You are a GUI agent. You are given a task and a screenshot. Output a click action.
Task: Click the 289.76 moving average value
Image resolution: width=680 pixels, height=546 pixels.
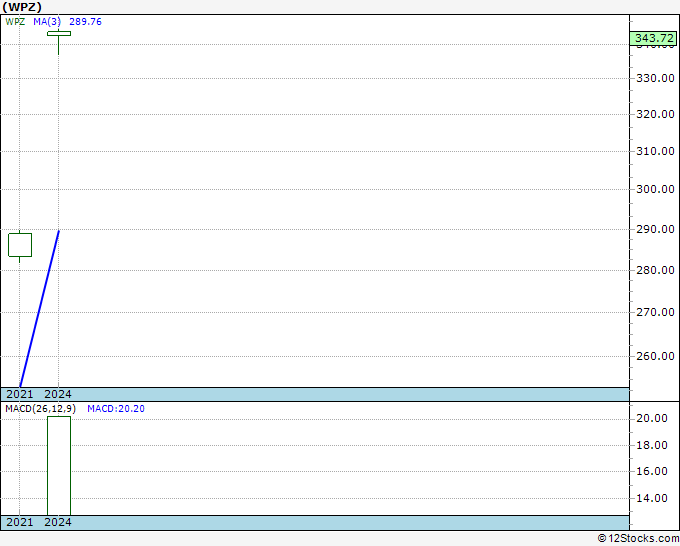[x=85, y=22]
